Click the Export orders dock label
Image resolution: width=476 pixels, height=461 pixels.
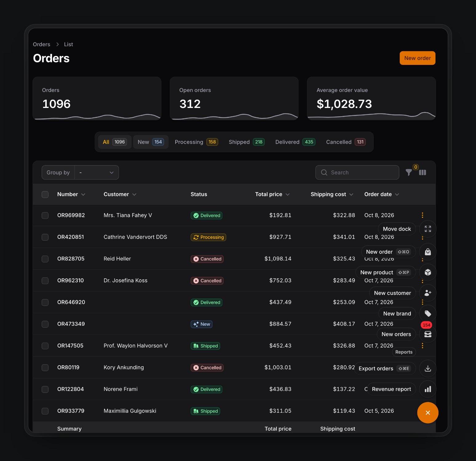click(385, 368)
